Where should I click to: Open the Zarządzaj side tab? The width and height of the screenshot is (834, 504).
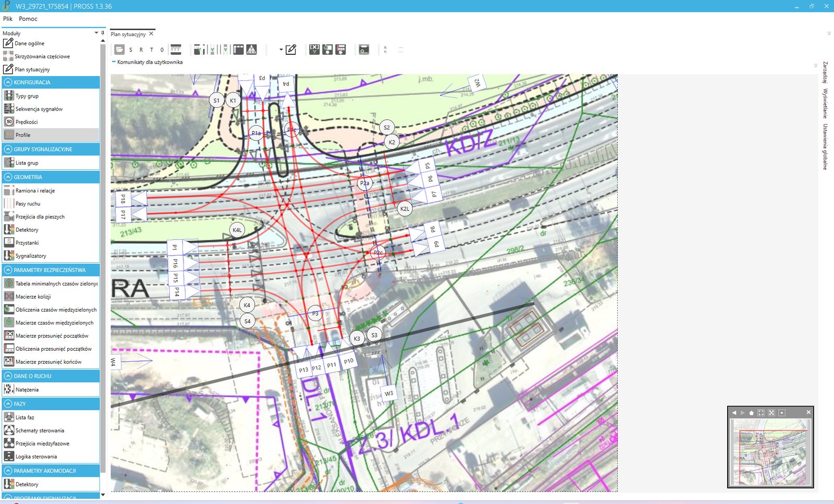tap(825, 72)
